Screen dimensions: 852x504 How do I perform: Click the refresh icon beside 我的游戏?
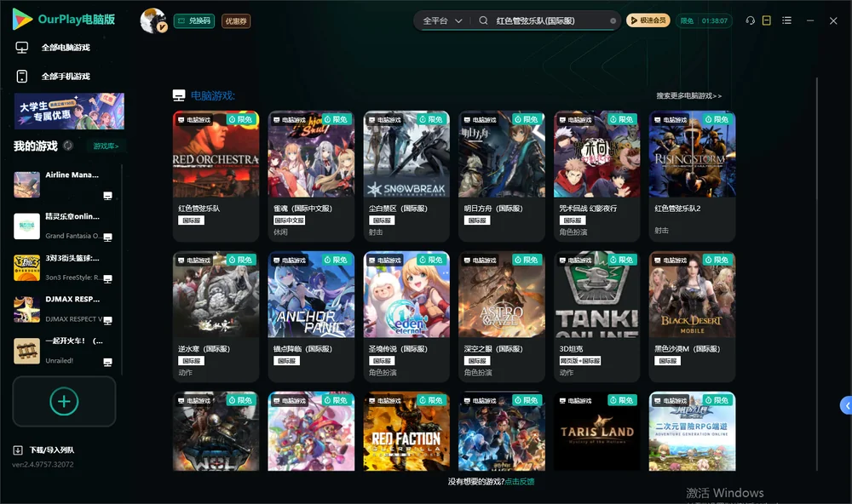point(68,146)
